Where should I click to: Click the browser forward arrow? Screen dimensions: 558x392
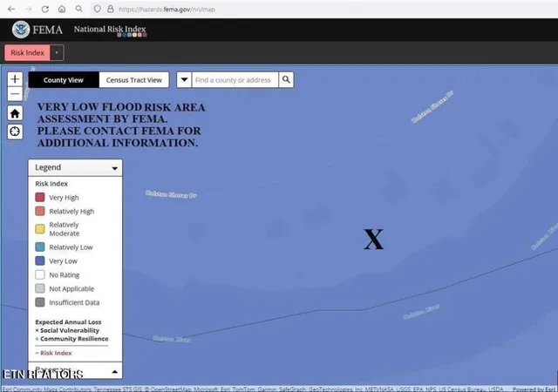(x=28, y=10)
